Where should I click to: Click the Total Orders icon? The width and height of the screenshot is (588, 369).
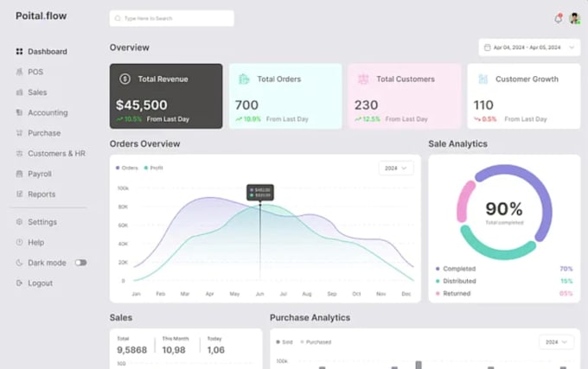point(244,79)
